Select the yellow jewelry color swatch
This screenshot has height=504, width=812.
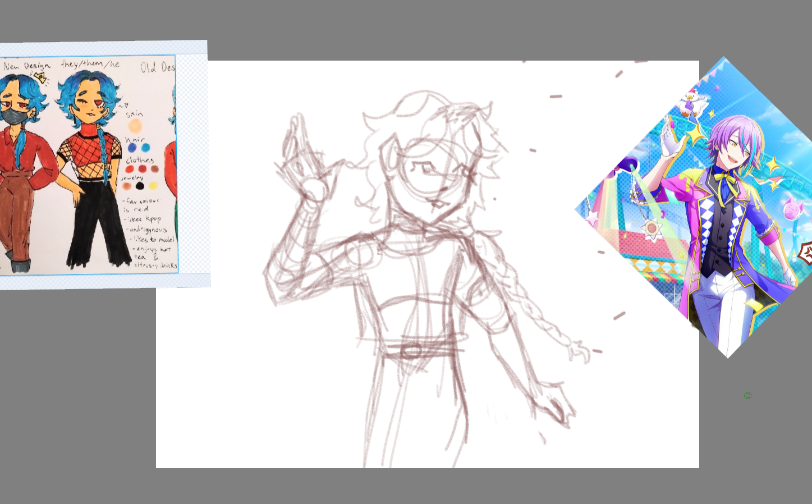click(153, 186)
